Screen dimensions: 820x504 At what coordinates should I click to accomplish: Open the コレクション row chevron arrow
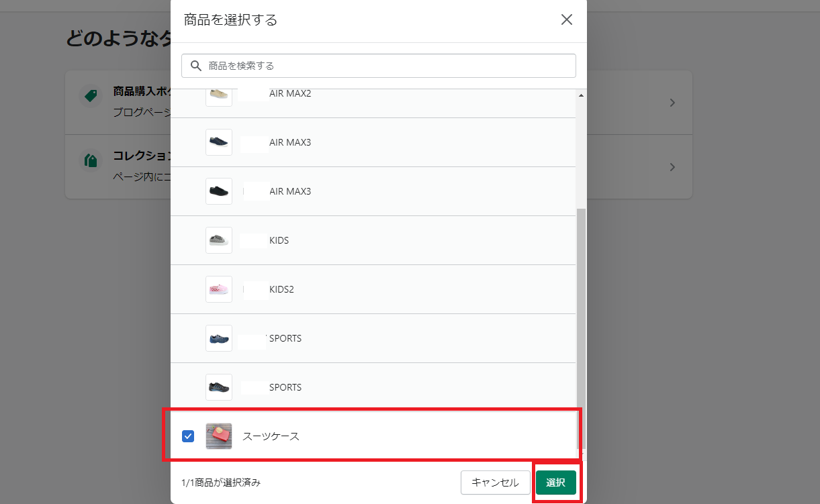click(x=672, y=167)
